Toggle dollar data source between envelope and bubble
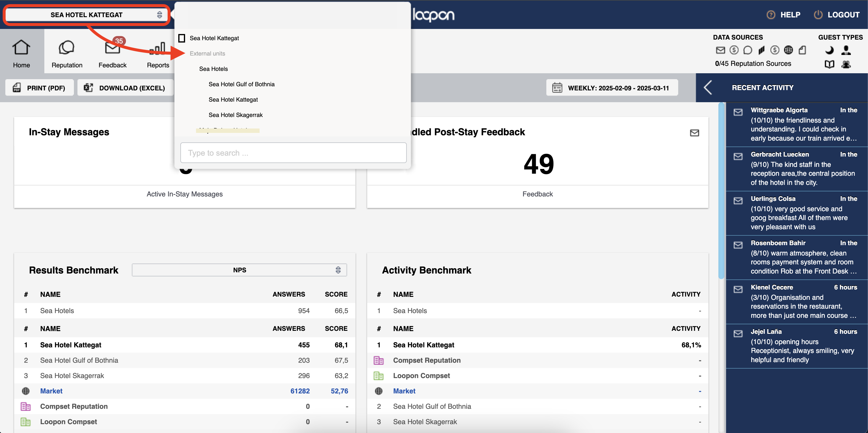This screenshot has height=433, width=868. pos(733,50)
